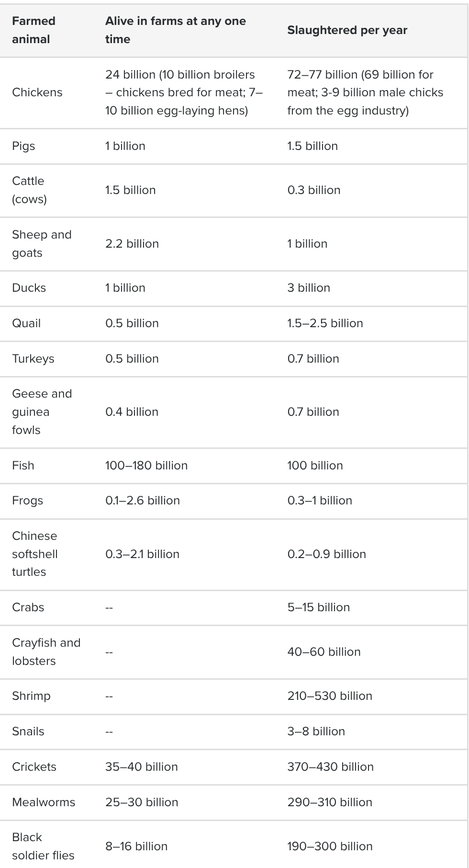This screenshot has width=469, height=868.
Task: Click the Quail "1.5–2.5 billion" cell
Action: [x=325, y=323]
